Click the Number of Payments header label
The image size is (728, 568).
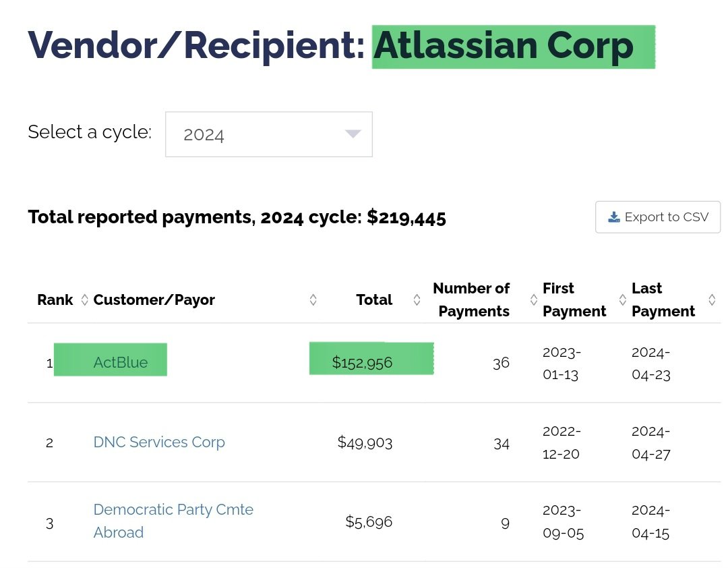click(x=471, y=300)
